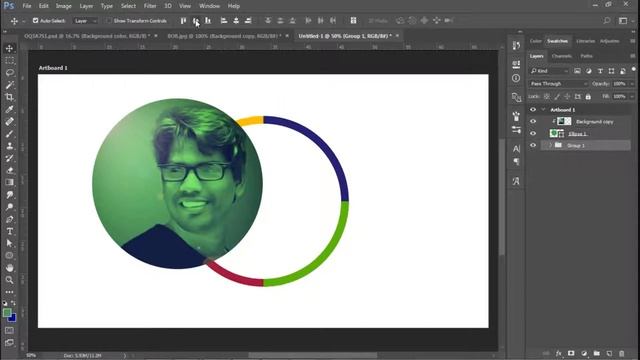Viewport: 640px width, 360px height.
Task: Click the Artboard 1 canvas label
Action: [53, 68]
